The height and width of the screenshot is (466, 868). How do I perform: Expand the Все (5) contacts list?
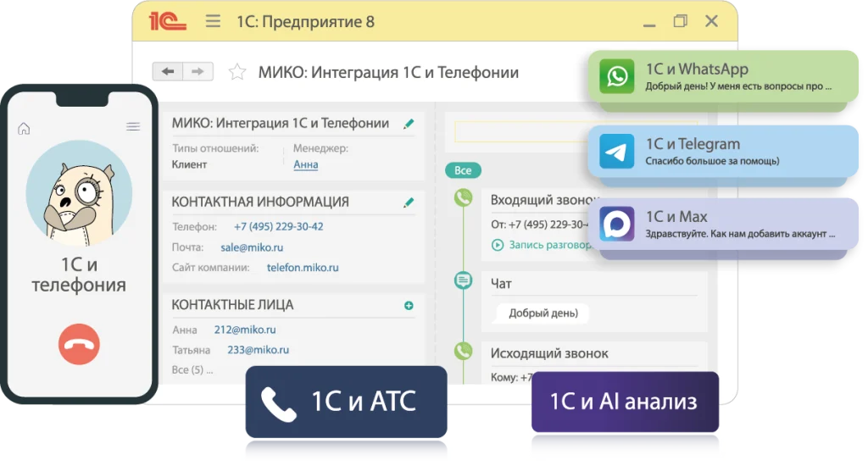[192, 369]
